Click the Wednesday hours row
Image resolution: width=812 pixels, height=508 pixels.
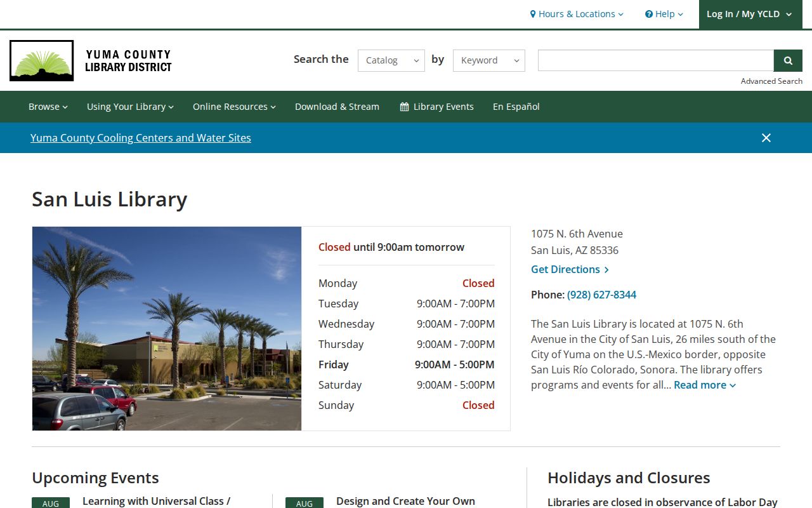coord(407,324)
